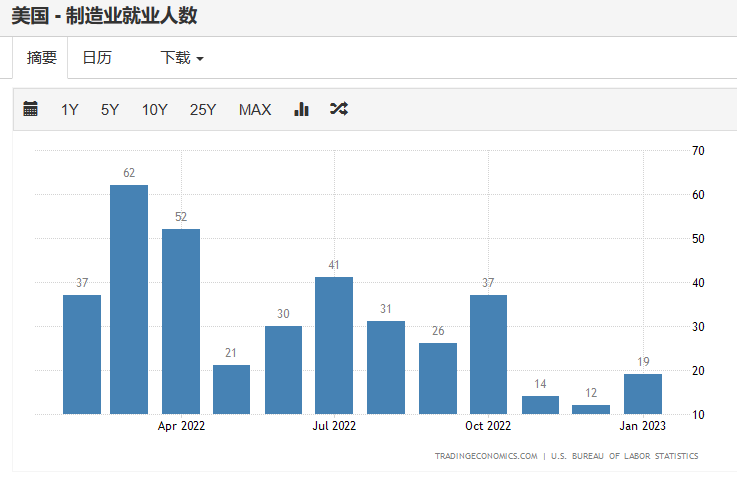Open the calendar date range icon
The image size is (737, 480).
(x=31, y=109)
